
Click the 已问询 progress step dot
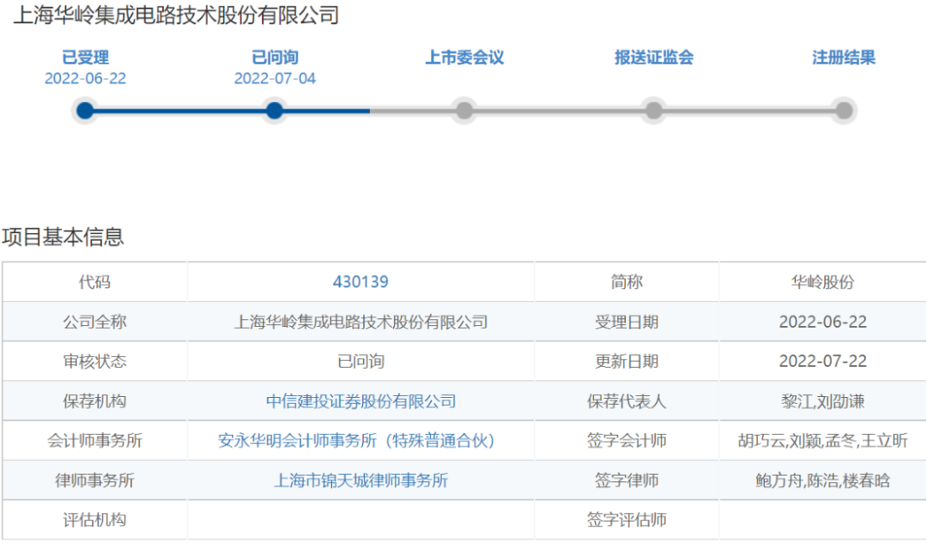(x=275, y=111)
